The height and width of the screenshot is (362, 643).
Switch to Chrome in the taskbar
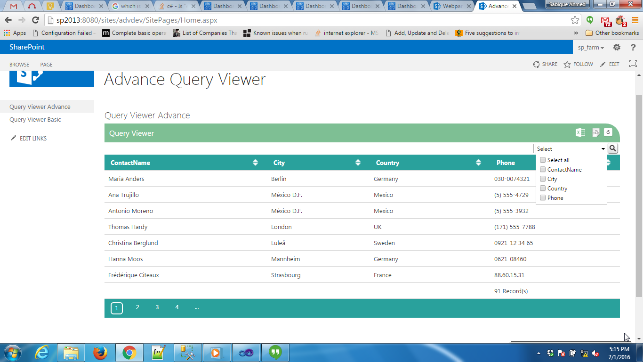coord(129,353)
